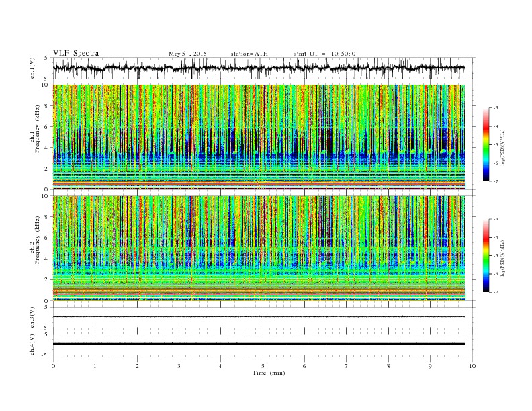The image size is (532, 411).
Task: Click the "-7" label on ch.2 colorbar
Action: pyautogui.click(x=496, y=292)
